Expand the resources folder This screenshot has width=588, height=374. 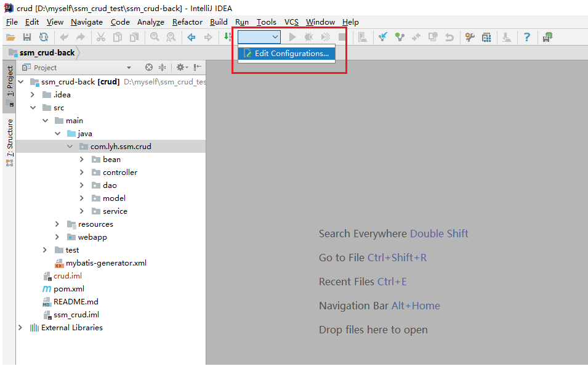pos(57,224)
